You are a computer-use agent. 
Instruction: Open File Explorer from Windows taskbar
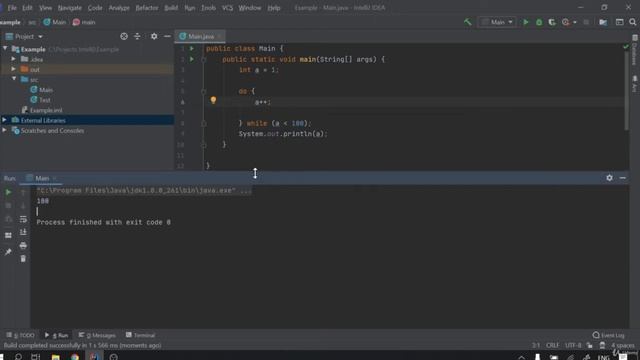coord(56,357)
